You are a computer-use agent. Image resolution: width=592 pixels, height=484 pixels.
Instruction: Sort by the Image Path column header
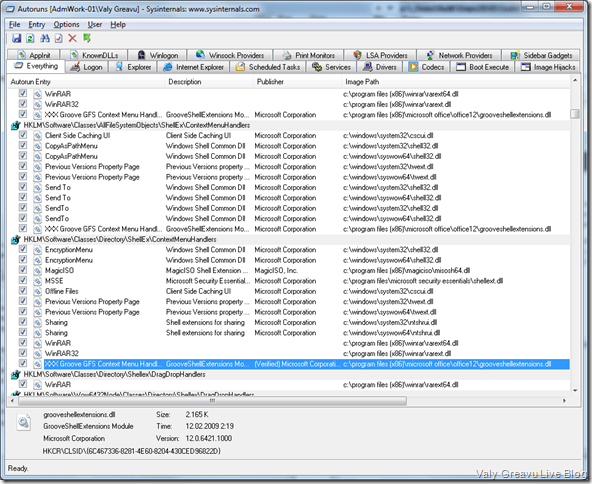pyautogui.click(x=456, y=82)
